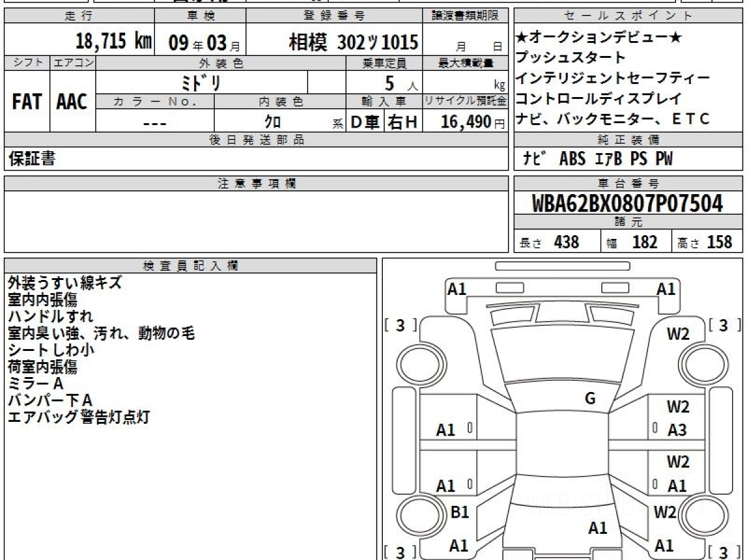Click the 検査員記入欄 header
The width and height of the screenshot is (747, 560).
click(190, 266)
